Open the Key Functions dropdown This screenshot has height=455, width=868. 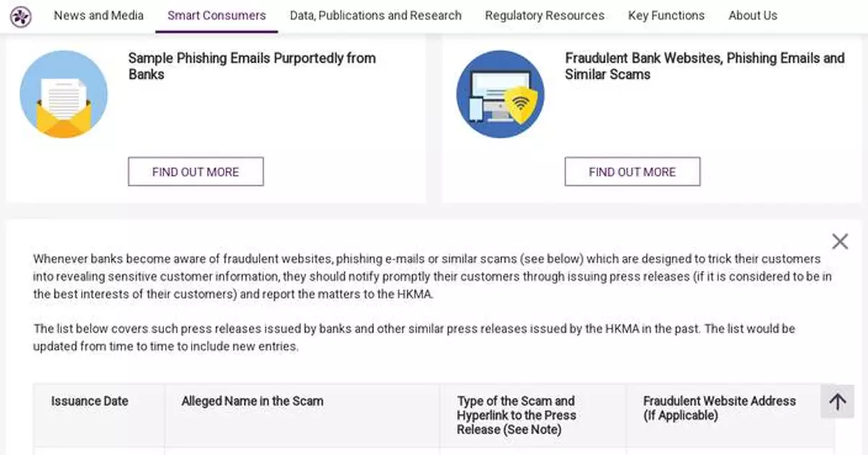coord(665,14)
